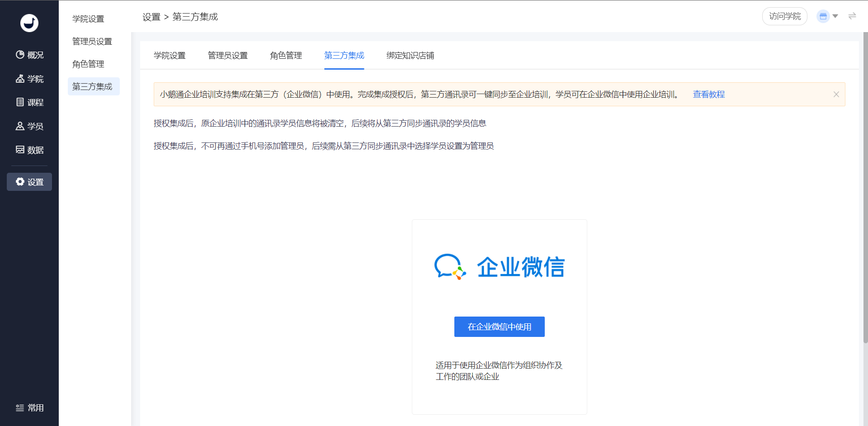Click the 第三方集成 breadcrumb text
Image resolution: width=868 pixels, height=426 pixels.
tap(195, 17)
